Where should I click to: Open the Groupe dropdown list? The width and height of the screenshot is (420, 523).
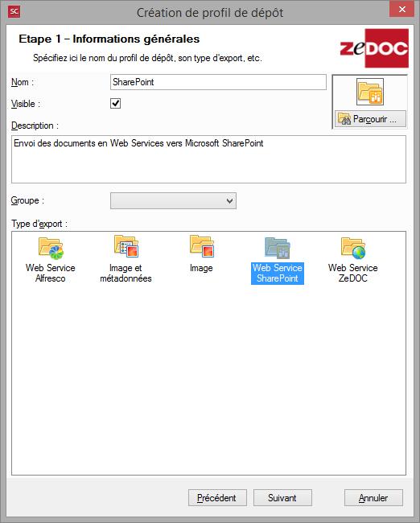tap(173, 201)
